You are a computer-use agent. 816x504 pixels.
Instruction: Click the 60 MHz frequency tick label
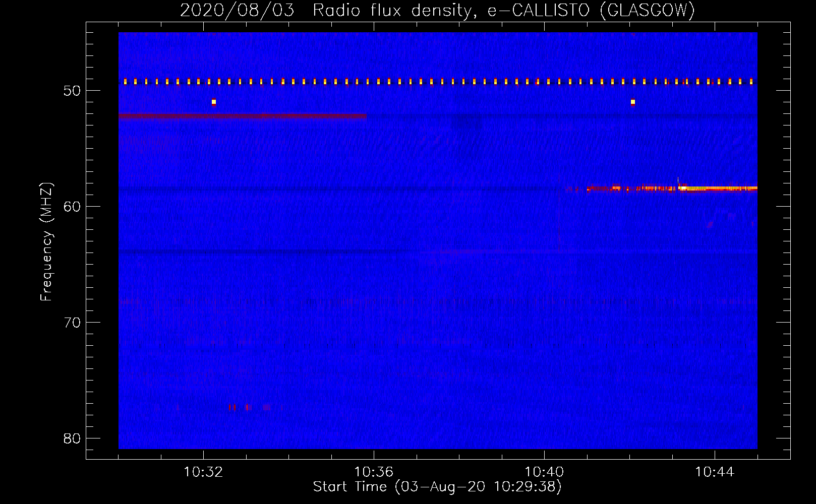[72, 207]
